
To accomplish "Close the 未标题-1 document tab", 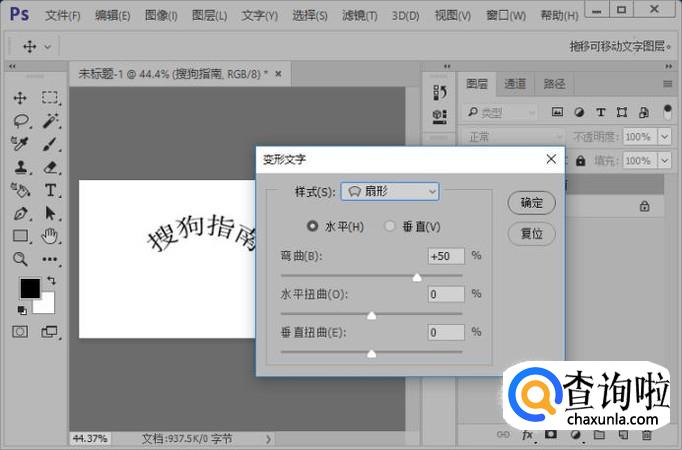I will (278, 74).
